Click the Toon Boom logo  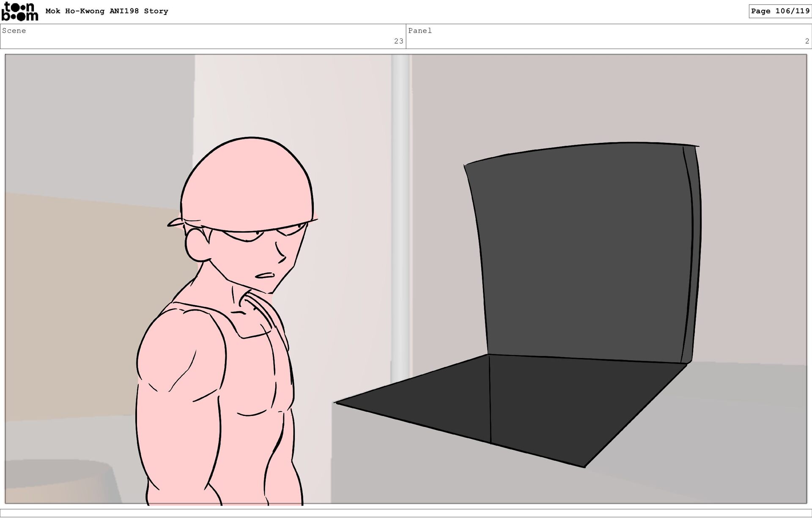point(19,11)
